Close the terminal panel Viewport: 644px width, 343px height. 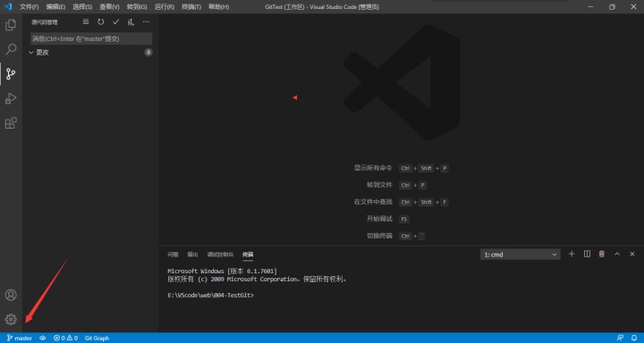point(632,254)
